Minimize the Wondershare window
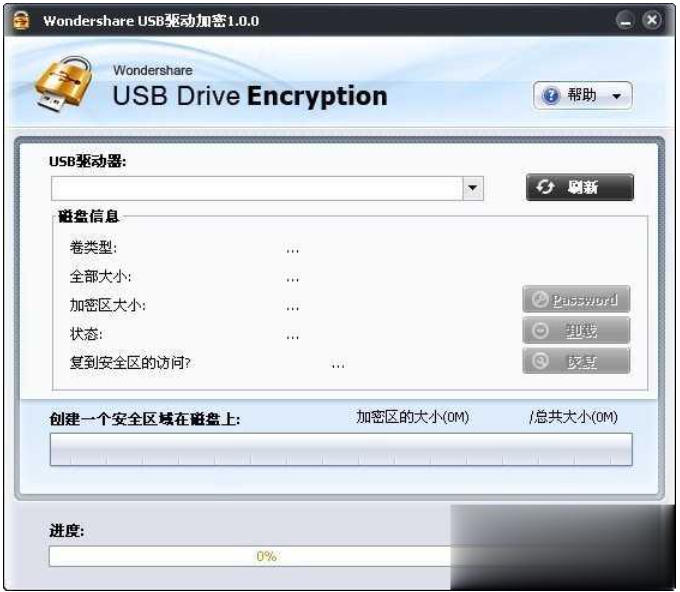Screen dimensions: 680x592 625,20
